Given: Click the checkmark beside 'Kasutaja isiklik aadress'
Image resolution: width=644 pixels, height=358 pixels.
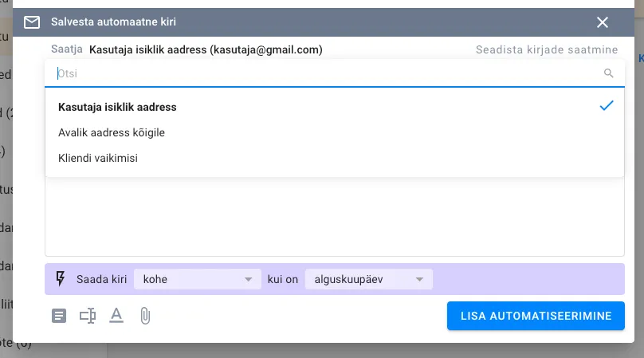Looking at the screenshot, I should (x=607, y=106).
